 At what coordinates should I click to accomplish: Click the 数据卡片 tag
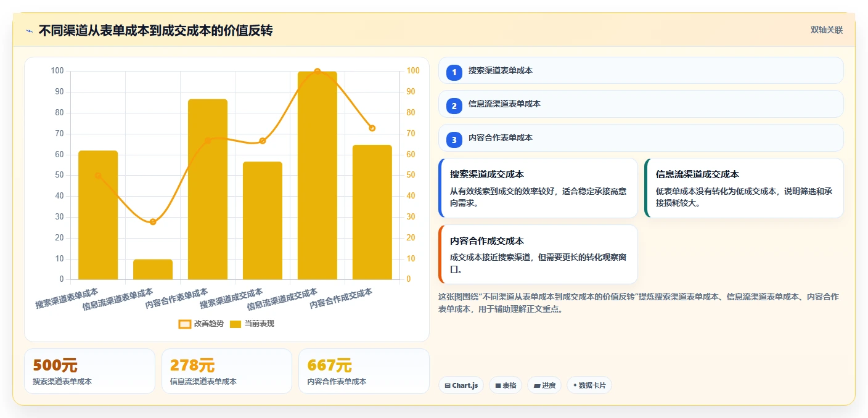[x=589, y=385]
